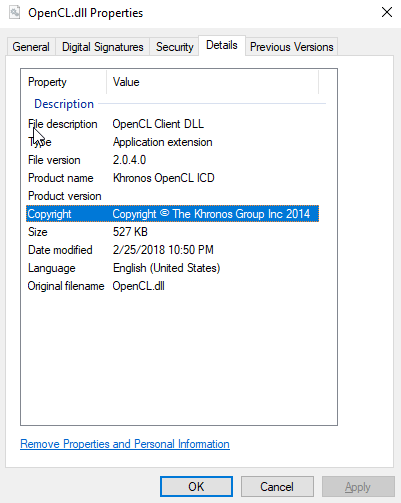Select the Size property label
The width and height of the screenshot is (401, 503).
pyautogui.click(x=38, y=232)
